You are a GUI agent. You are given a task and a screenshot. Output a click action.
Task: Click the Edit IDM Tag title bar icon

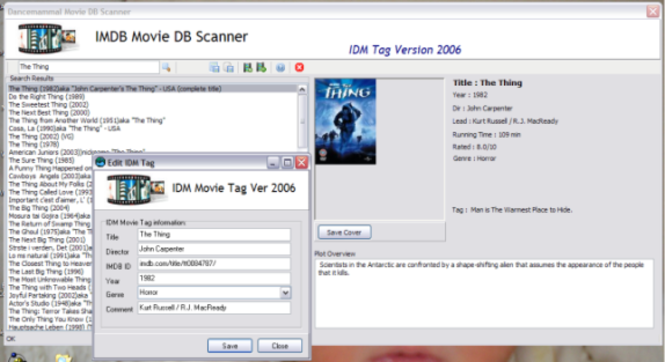(x=101, y=162)
